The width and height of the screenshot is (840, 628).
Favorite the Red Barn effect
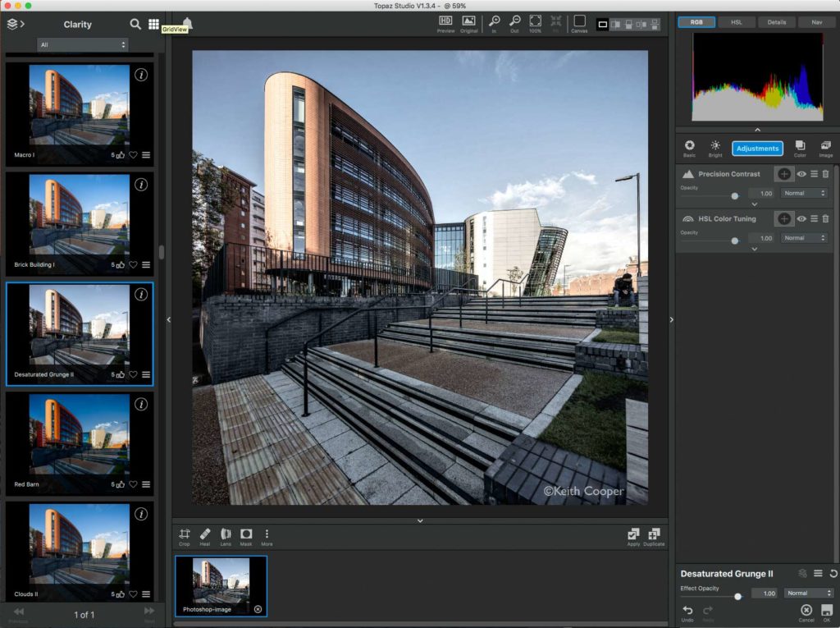[133, 484]
